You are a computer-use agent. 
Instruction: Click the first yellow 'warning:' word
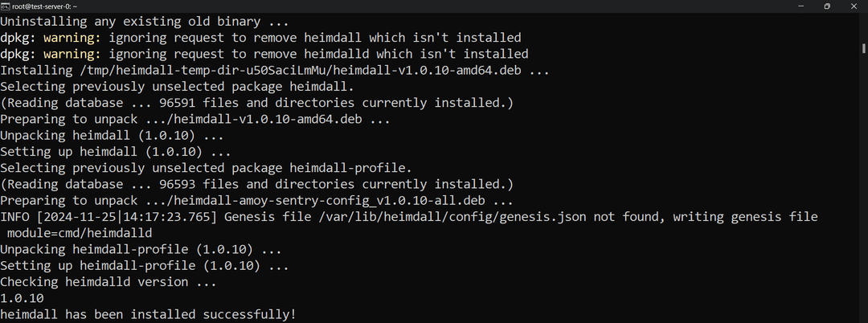click(72, 37)
